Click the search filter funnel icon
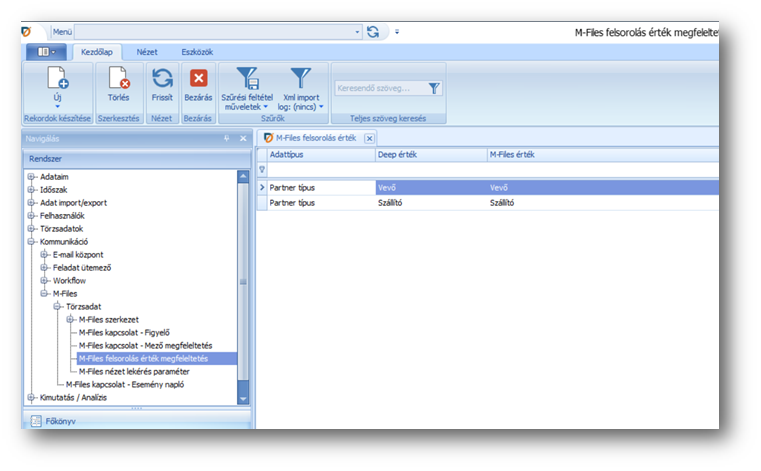Screen dimensions: 761x471 point(434,89)
